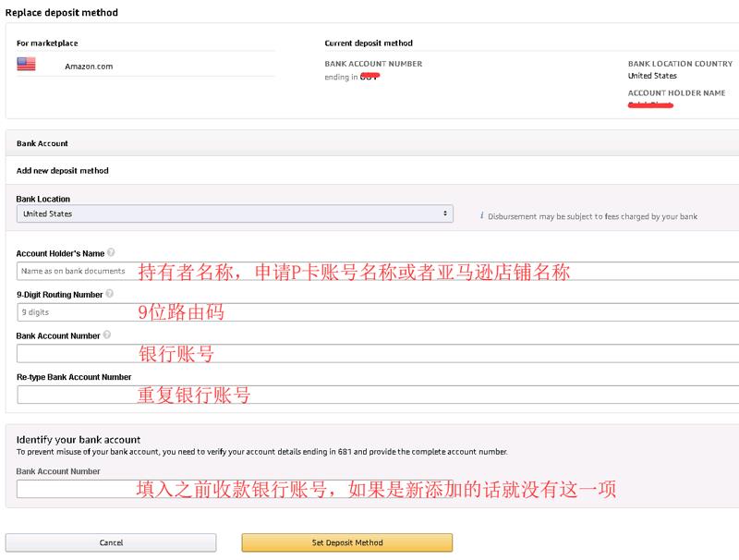
Task: Click the Bank Account Number field under Routing
Action: click(378, 354)
